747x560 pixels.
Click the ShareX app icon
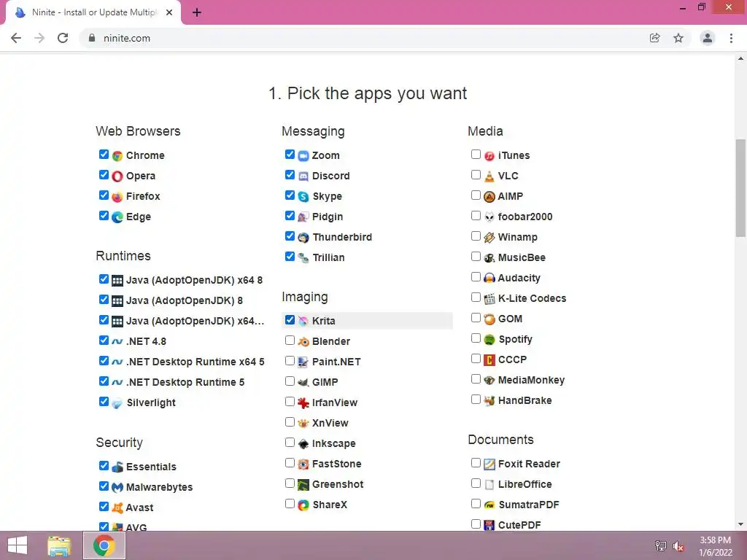(303, 505)
